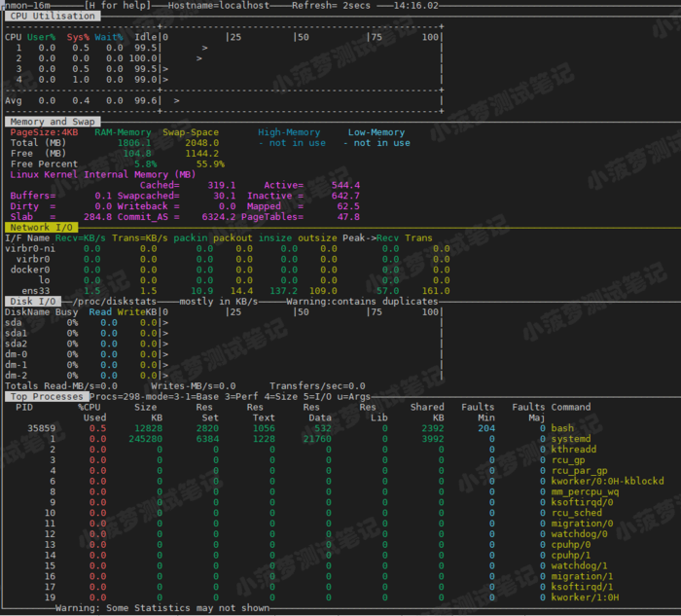Viewport: 681px width, 616px height.
Task: Click the 'H for help' hint
Action: [118, 6]
